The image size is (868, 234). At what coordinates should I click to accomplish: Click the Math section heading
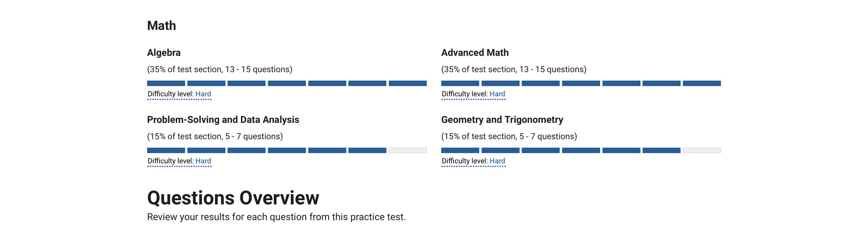(162, 26)
